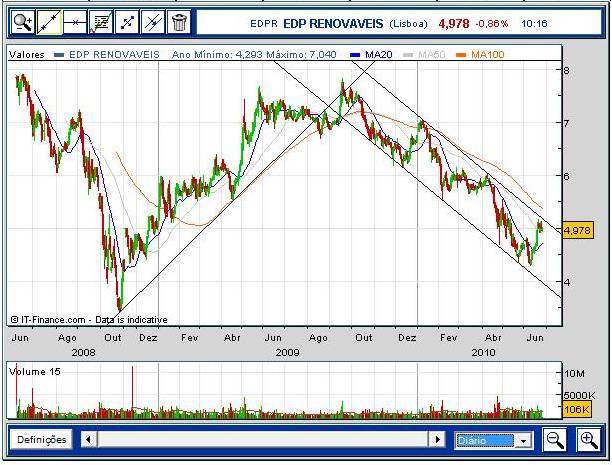Screen dimensions: 612x465
Task: Click the -0,86% change value
Action: coord(492,24)
